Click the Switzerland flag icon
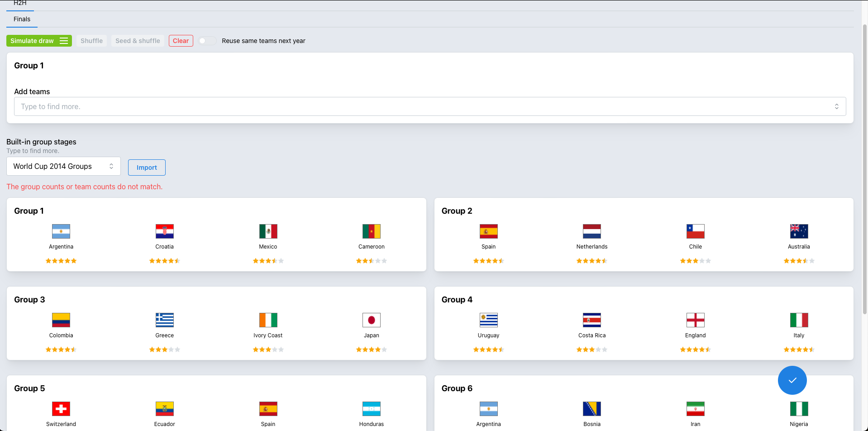The image size is (868, 431). 61,409
